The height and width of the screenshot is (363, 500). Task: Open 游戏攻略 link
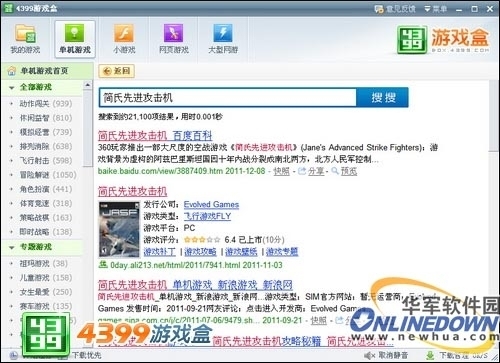(x=200, y=251)
